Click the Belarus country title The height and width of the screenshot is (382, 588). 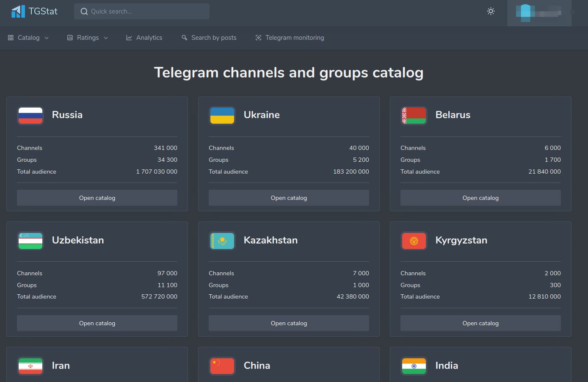[x=453, y=115]
